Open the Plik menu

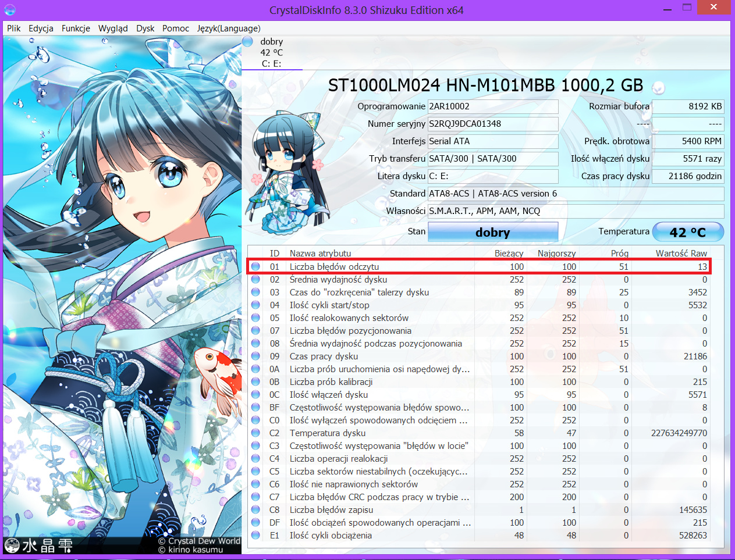click(x=14, y=28)
